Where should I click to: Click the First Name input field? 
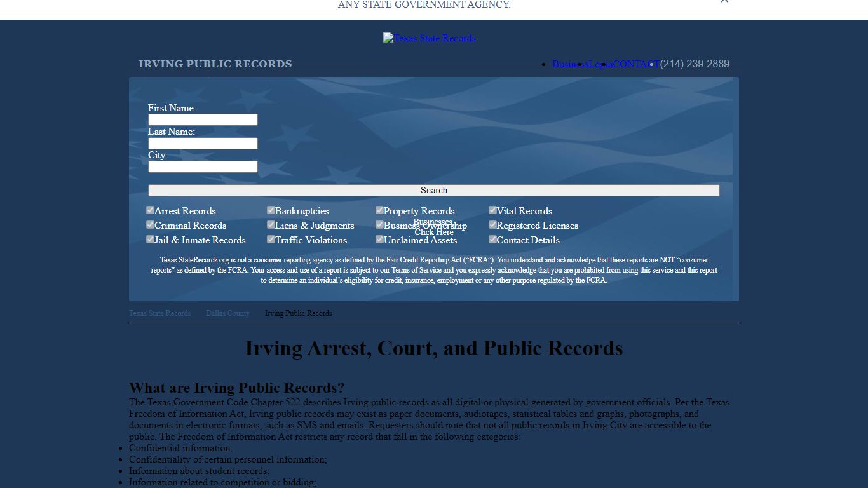pyautogui.click(x=203, y=120)
